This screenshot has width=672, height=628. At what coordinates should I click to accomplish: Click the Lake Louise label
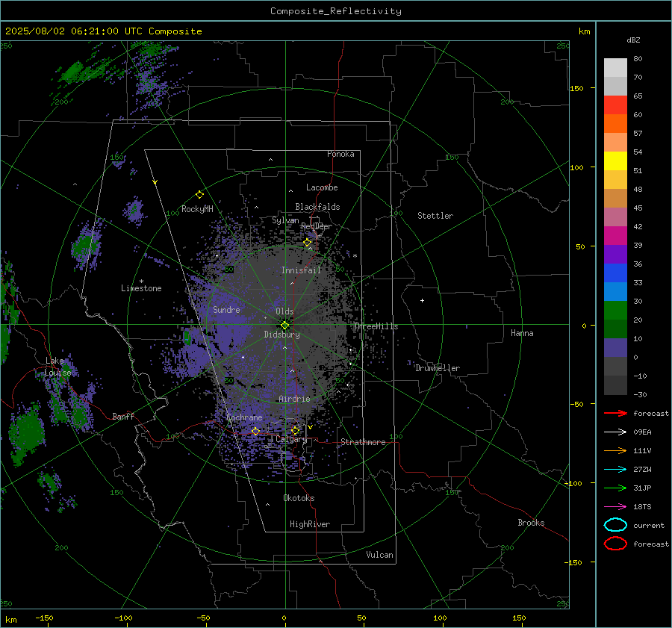click(x=57, y=367)
